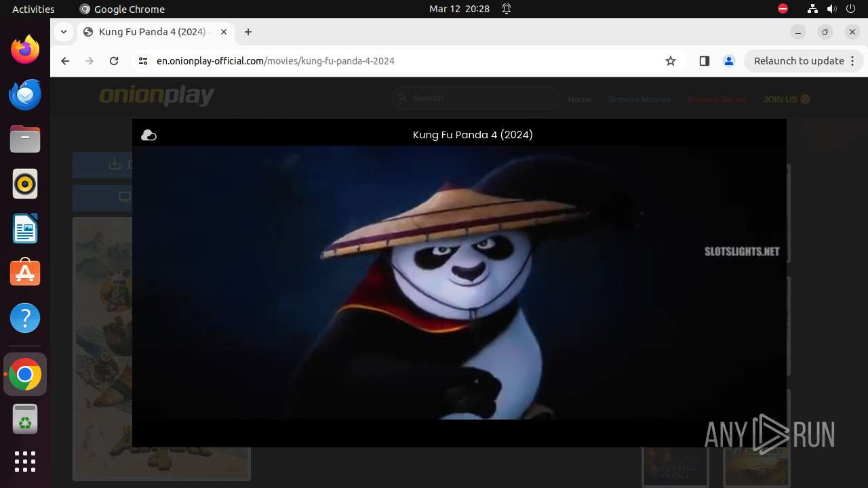868x488 pixels.
Task: Click the onionplay logo
Action: pos(157,96)
